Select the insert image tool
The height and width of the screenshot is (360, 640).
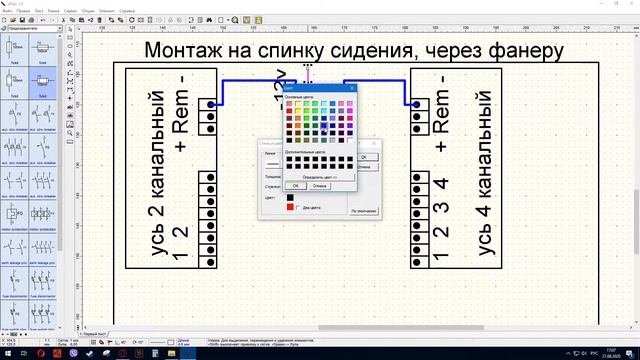(x=70, y=124)
